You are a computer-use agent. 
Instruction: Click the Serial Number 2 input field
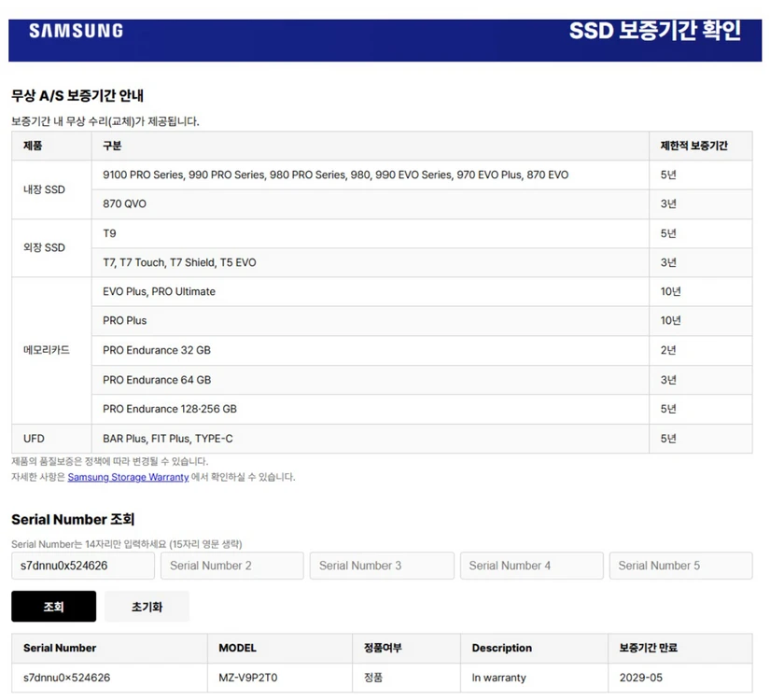pos(231,566)
